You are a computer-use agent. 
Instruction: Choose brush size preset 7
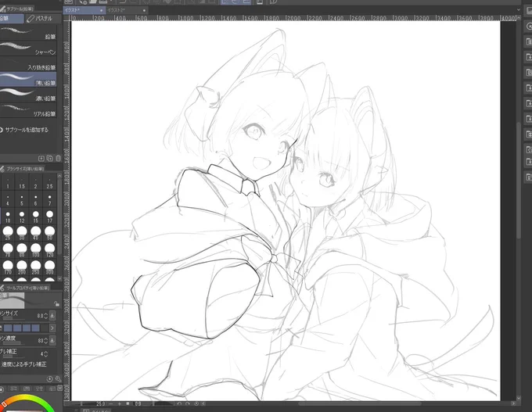pos(49,200)
